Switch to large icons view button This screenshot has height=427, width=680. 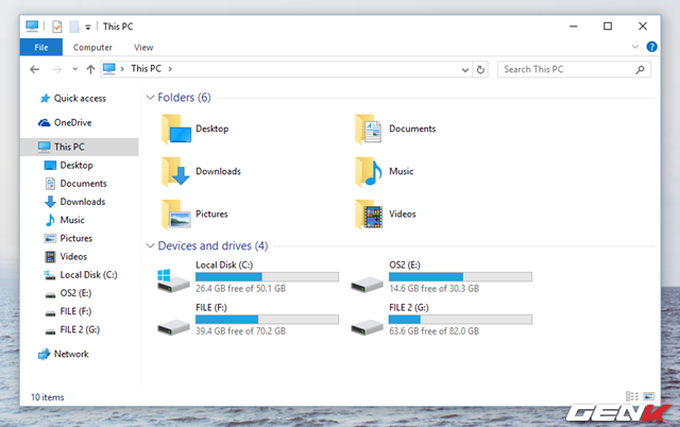pos(649,396)
